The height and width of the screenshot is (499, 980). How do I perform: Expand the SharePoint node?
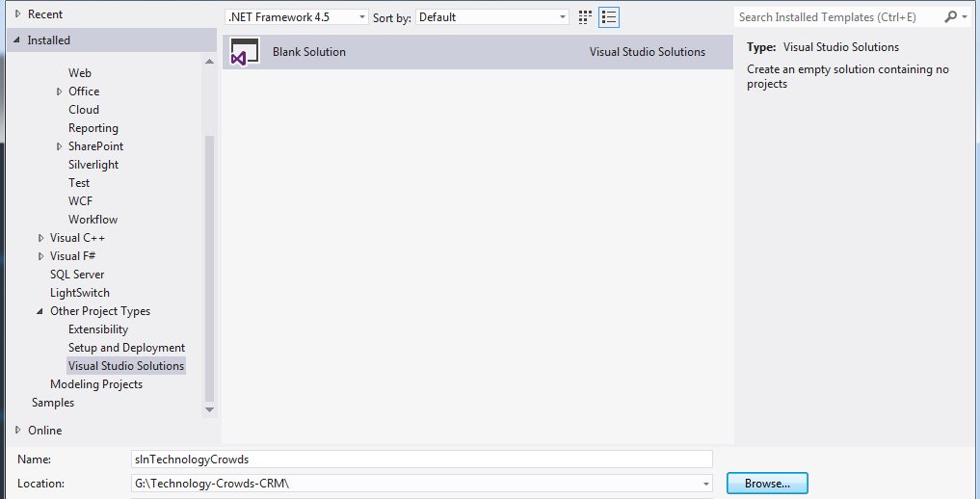60,146
